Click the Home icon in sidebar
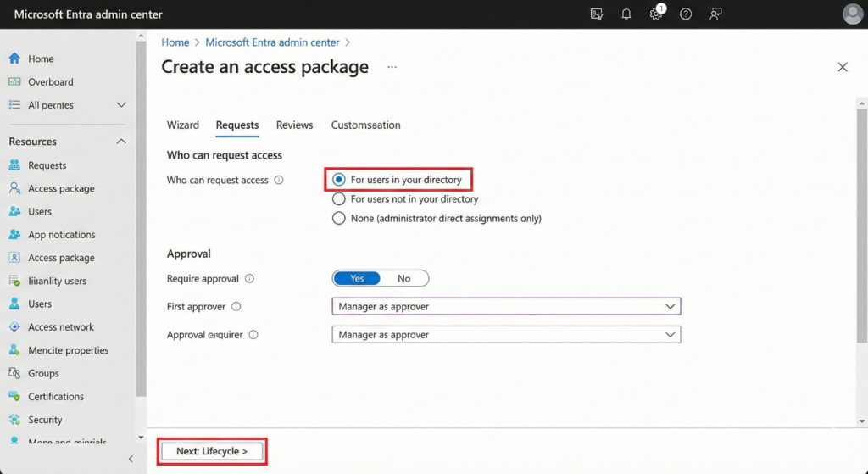 point(14,59)
